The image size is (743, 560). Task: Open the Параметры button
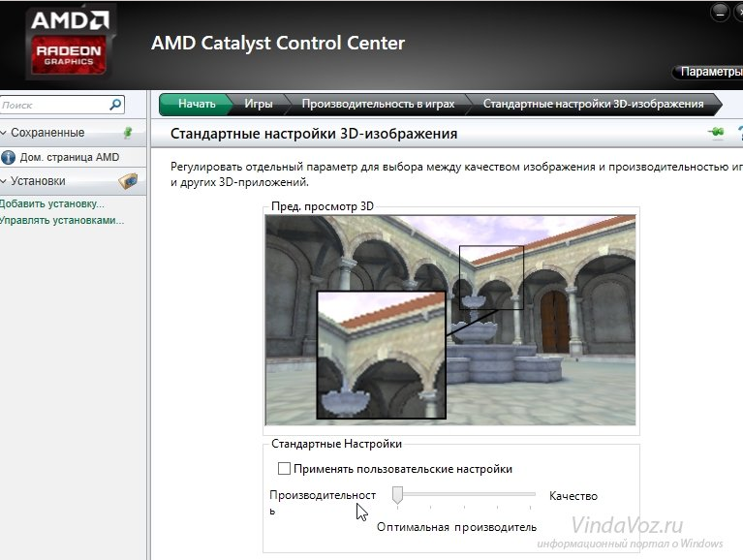click(x=709, y=72)
